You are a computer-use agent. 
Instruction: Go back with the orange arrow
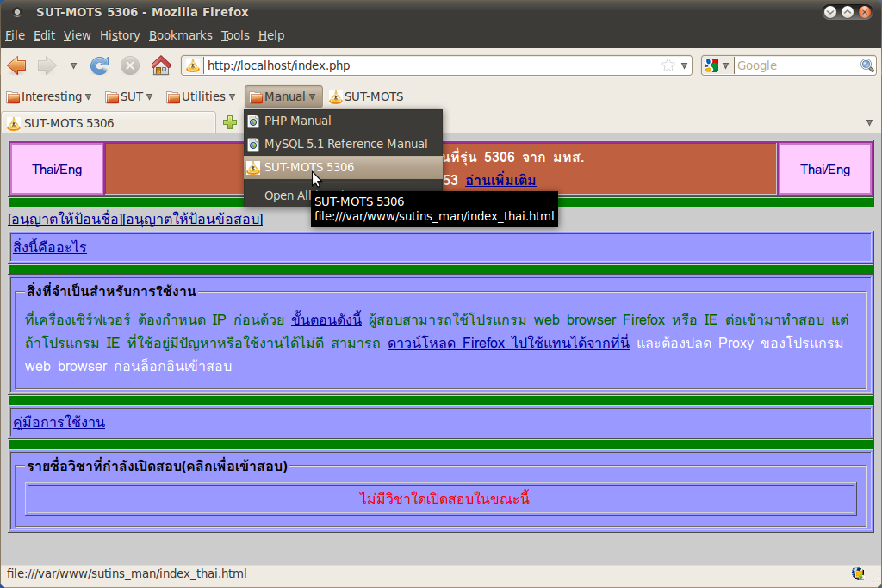[17, 65]
